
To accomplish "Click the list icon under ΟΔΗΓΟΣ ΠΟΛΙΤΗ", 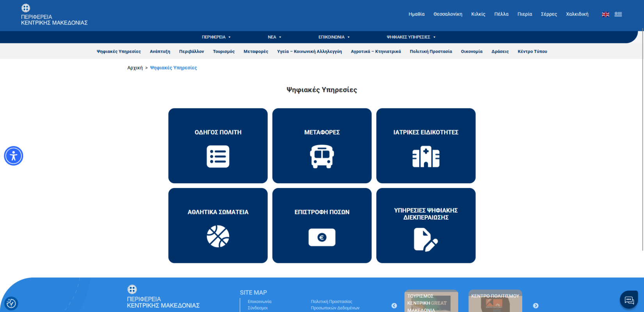I will [x=218, y=156].
